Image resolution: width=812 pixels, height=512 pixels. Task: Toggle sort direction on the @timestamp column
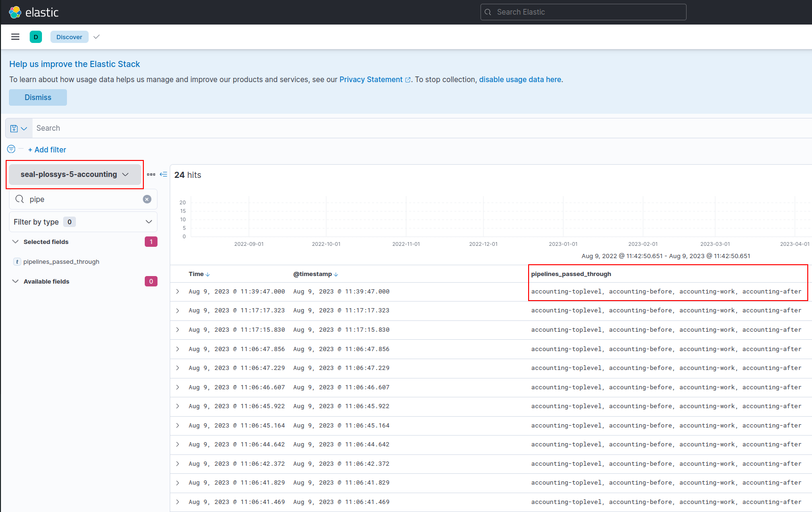pos(335,274)
